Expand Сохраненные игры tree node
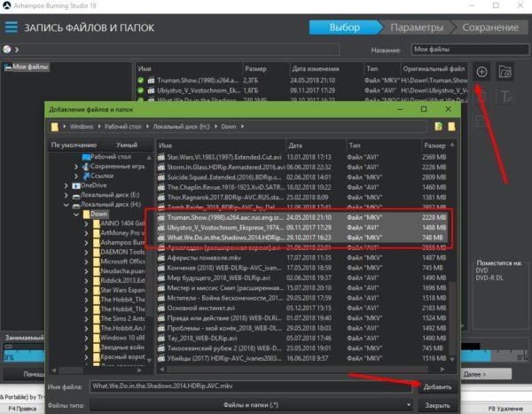 pyautogui.click(x=76, y=167)
